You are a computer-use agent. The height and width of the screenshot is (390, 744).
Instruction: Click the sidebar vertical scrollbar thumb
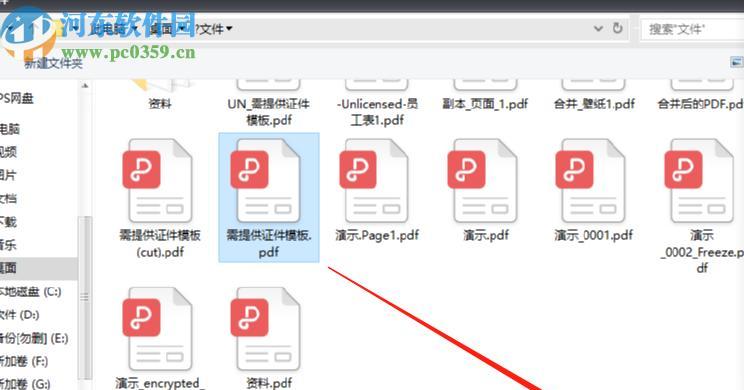85,297
